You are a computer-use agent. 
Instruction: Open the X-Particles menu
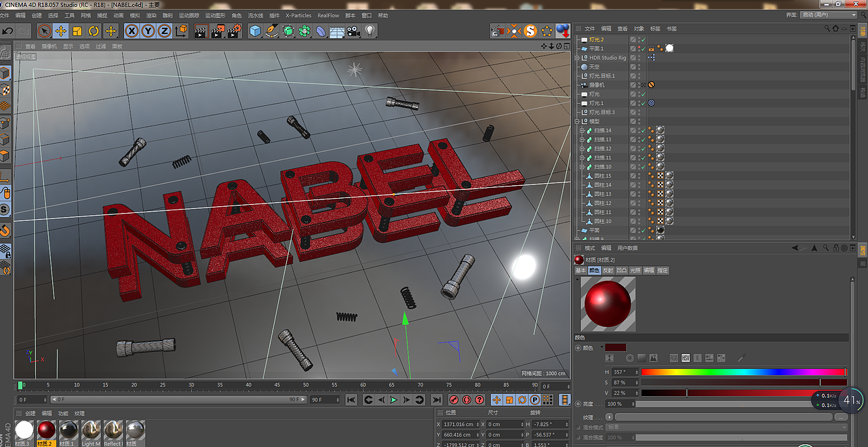click(x=298, y=15)
